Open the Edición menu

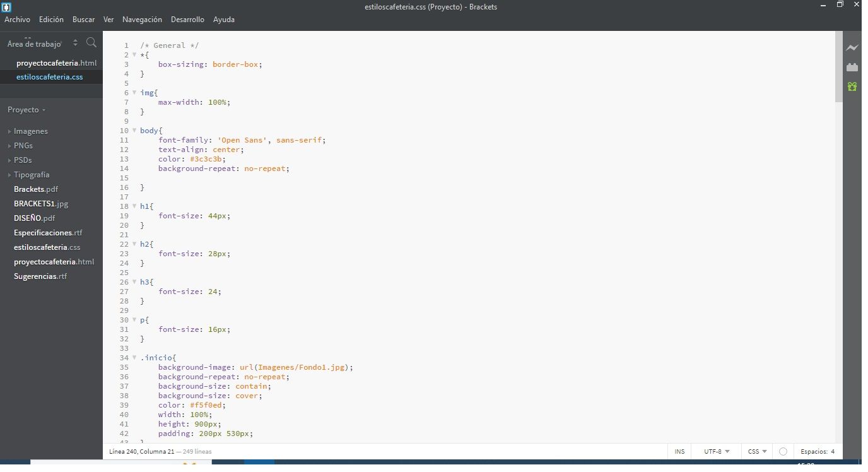click(x=51, y=20)
